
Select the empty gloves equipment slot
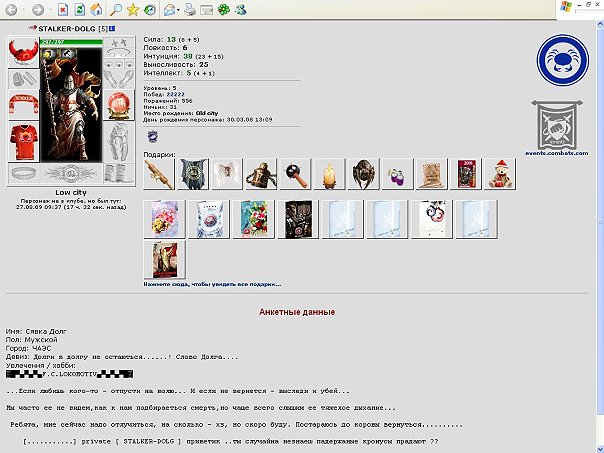119,80
